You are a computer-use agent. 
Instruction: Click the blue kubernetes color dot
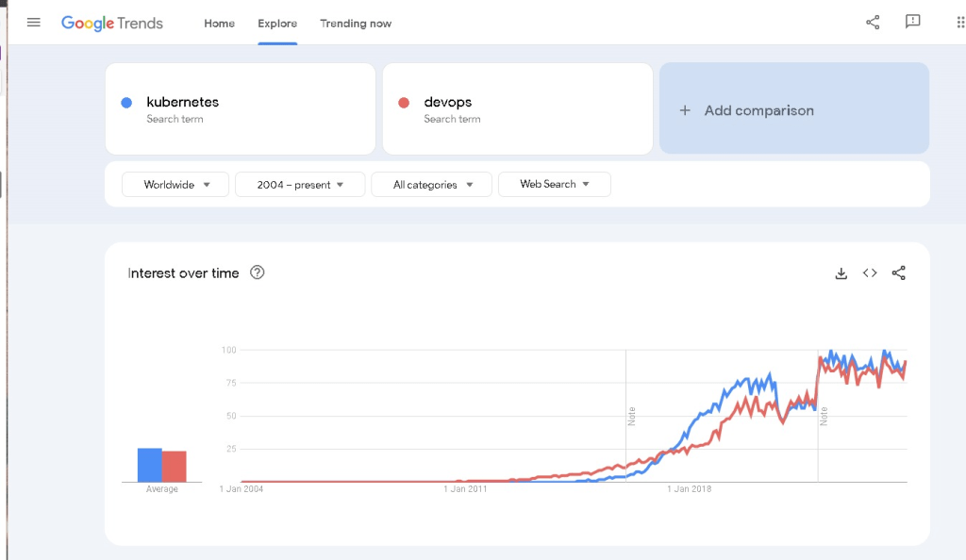tap(126, 103)
